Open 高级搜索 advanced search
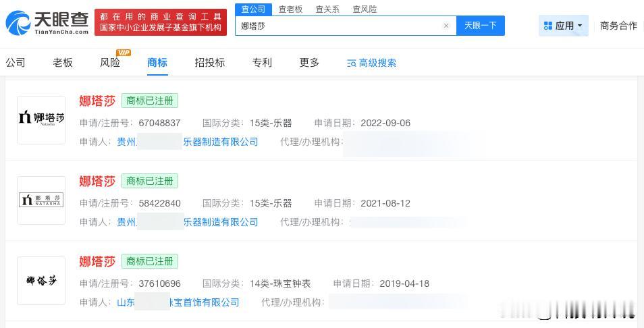Image resolution: width=644 pixels, height=328 pixels. (x=372, y=63)
